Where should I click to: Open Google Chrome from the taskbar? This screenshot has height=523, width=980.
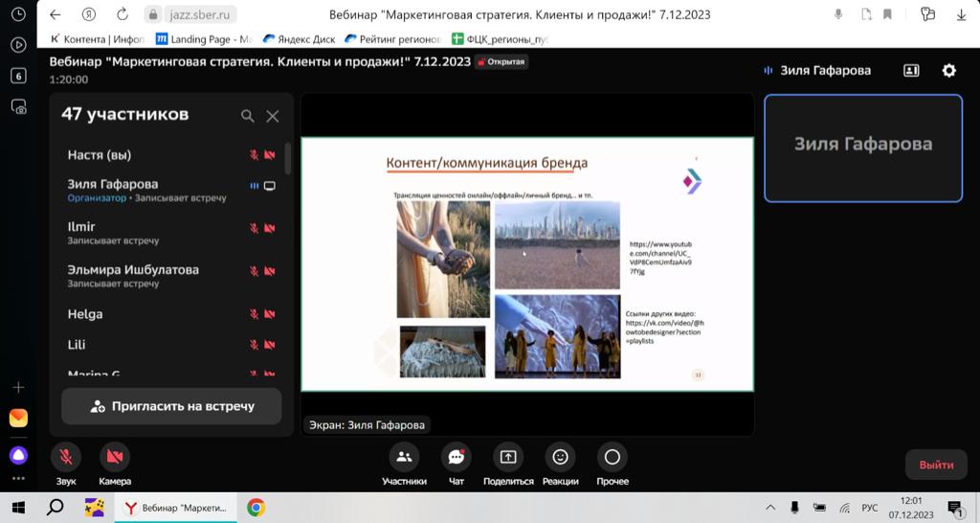(x=255, y=508)
